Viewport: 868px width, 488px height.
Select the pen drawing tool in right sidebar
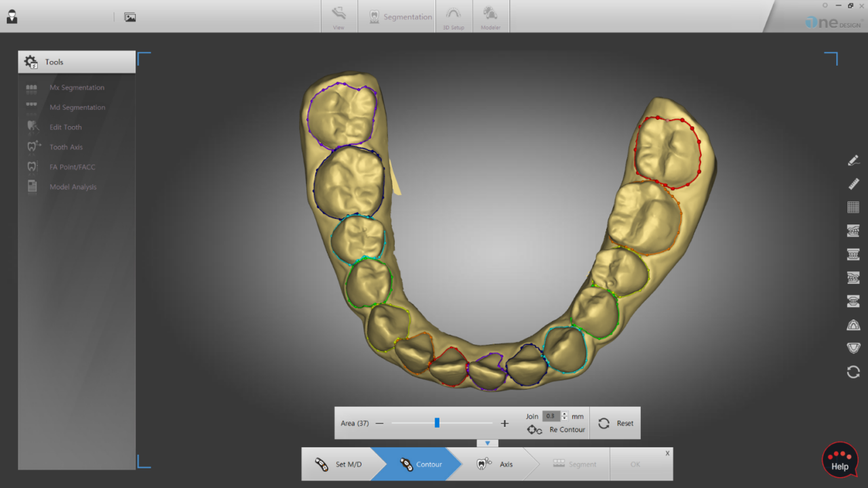pyautogui.click(x=853, y=160)
